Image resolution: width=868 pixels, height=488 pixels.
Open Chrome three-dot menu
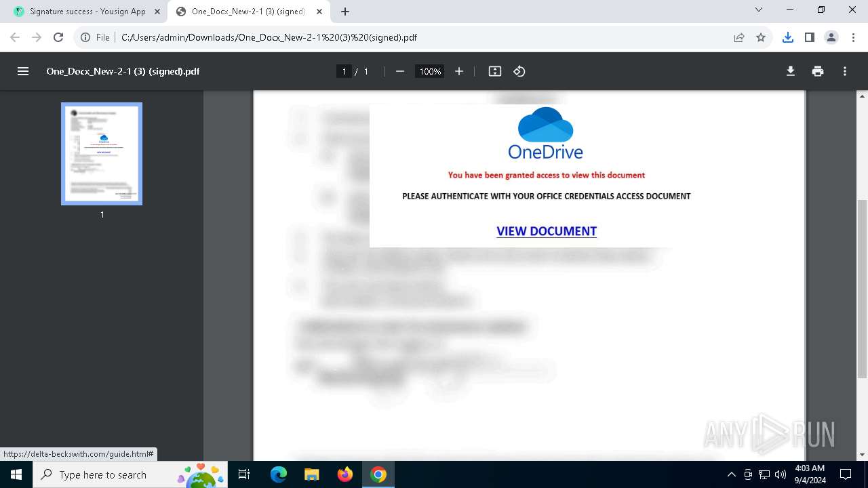point(853,37)
